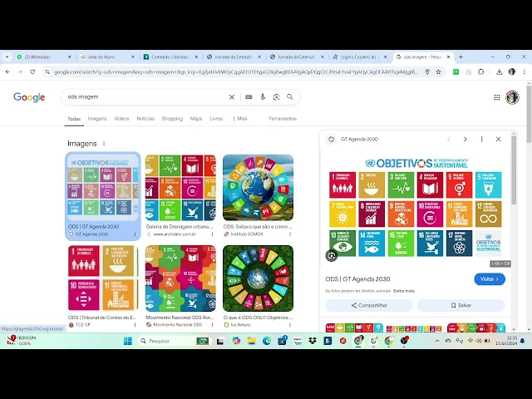Select the Maps search tab
Image resolution: width=532 pixels, height=399 pixels.
coord(196,118)
